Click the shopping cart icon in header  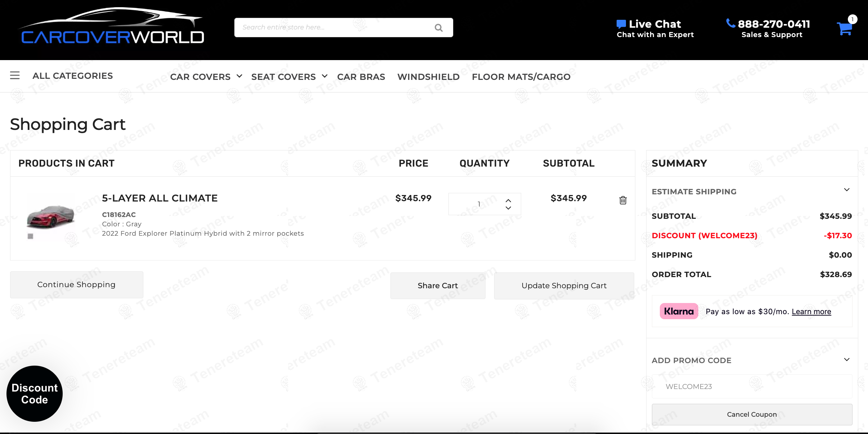[x=844, y=28]
